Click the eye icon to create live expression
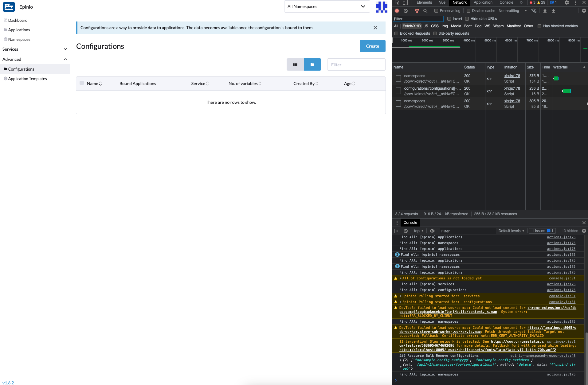The height and width of the screenshot is (385, 588). tap(432, 231)
